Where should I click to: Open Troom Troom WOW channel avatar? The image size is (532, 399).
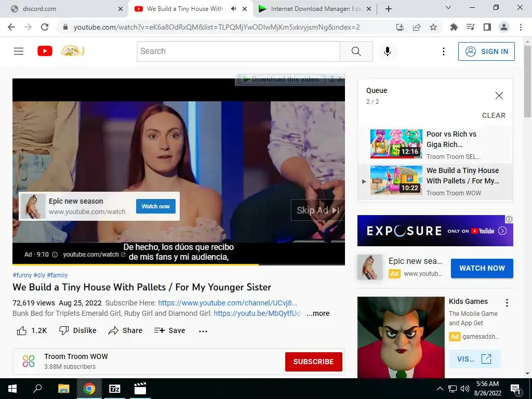click(29, 361)
